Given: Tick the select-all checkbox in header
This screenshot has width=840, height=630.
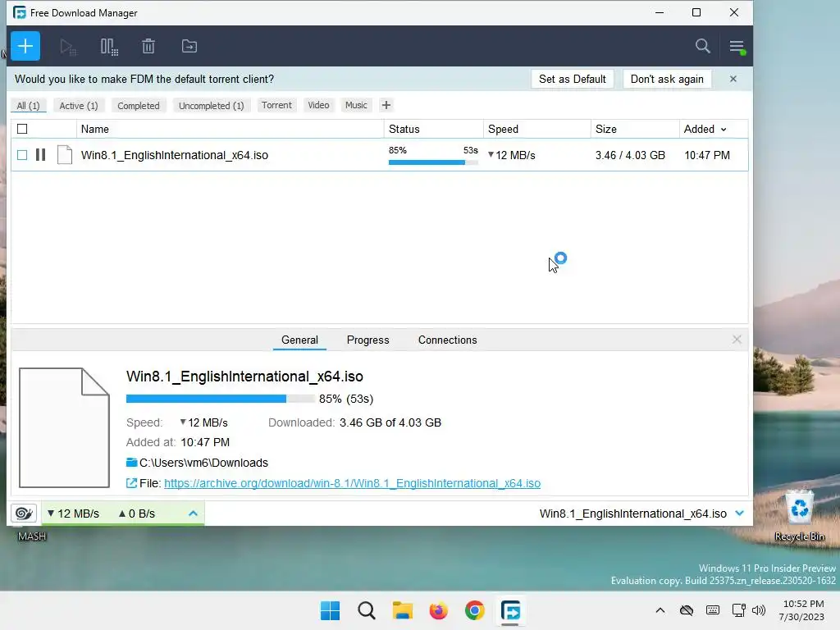Looking at the screenshot, I should coord(22,129).
